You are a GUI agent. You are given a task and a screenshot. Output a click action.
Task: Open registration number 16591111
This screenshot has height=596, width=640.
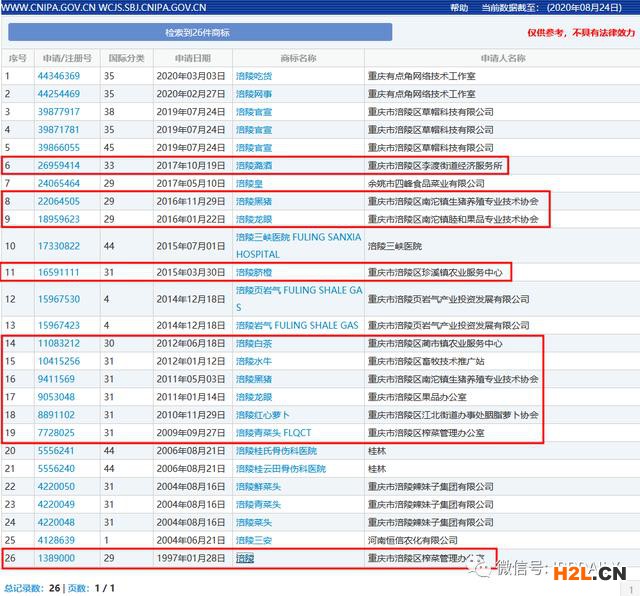click(59, 272)
